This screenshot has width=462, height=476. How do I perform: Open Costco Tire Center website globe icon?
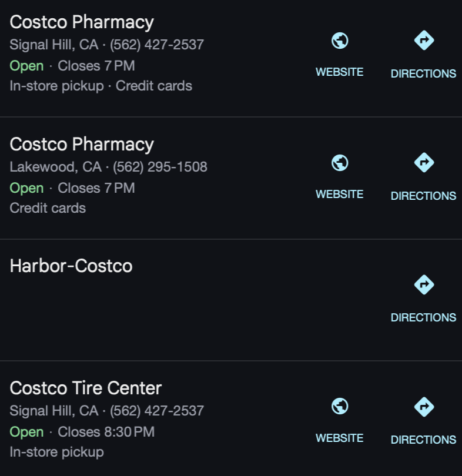pyautogui.click(x=340, y=407)
